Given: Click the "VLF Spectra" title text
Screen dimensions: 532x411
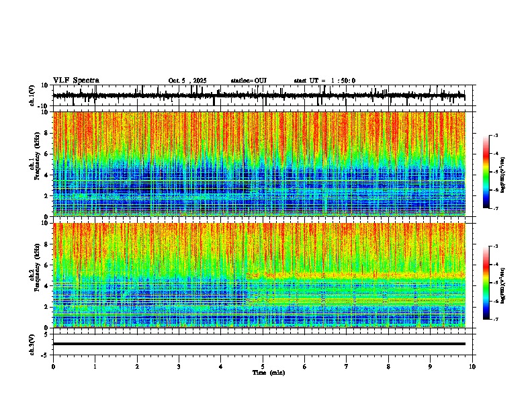Looking at the screenshot, I should pos(76,81).
